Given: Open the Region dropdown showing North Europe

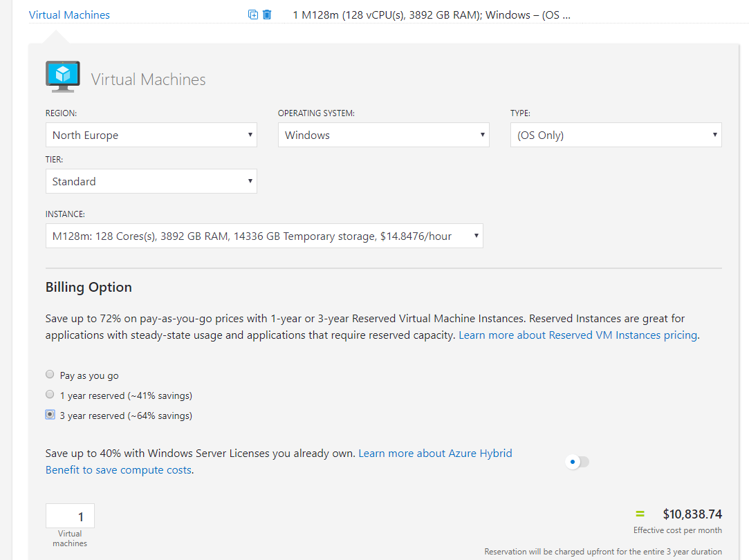Looking at the screenshot, I should click(x=151, y=136).
